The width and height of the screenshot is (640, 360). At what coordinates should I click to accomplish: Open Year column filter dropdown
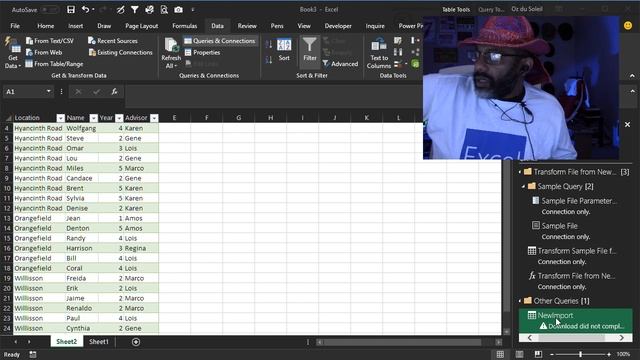pyautogui.click(x=119, y=118)
